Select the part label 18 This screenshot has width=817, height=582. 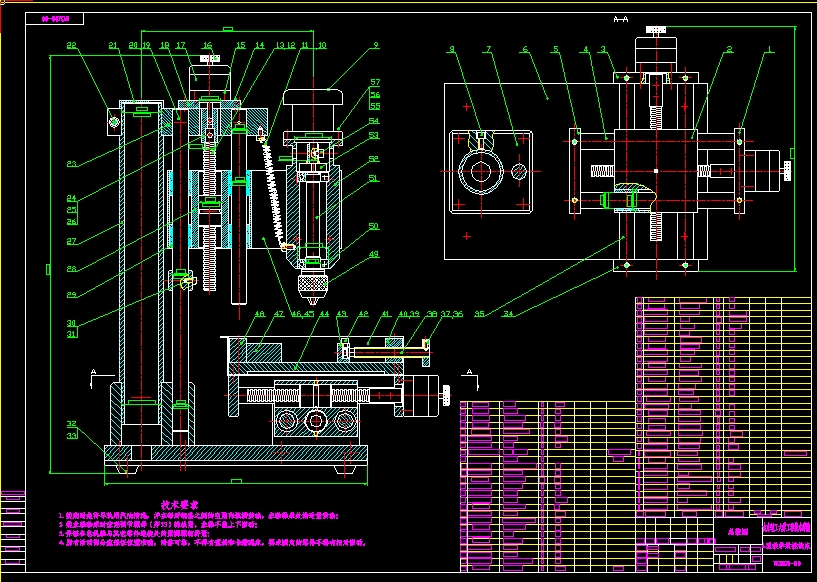(165, 45)
